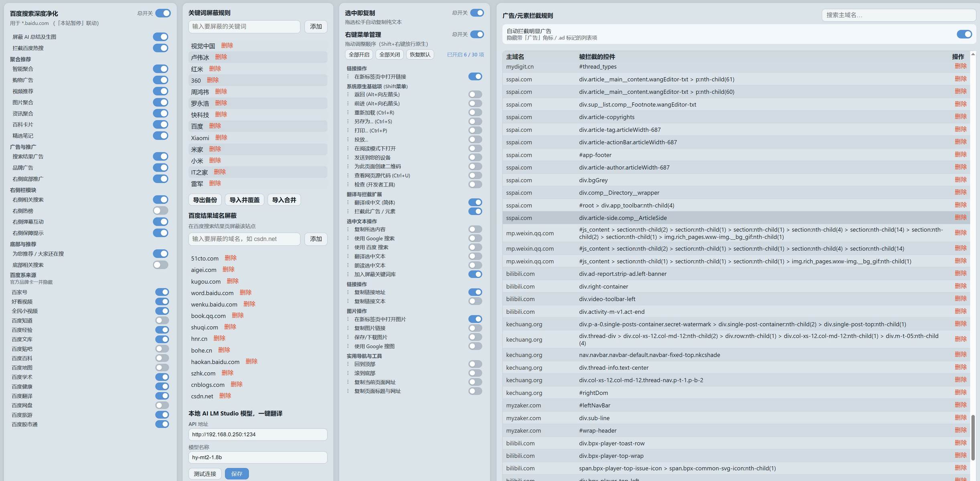Click the drag handle for 朗读选中文本
Viewport: 980px width, 481px height.
tap(348, 265)
